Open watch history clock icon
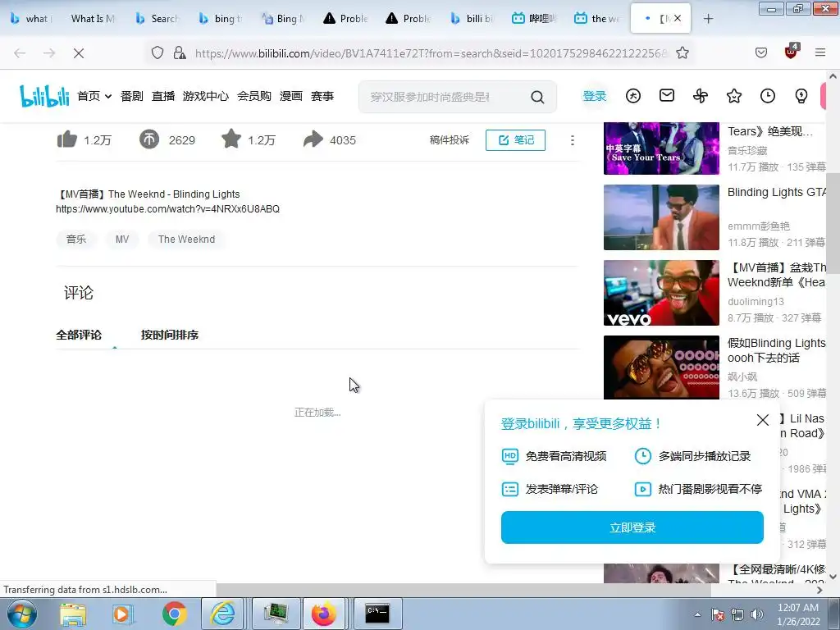Screen dimensions: 840x630 click(x=768, y=96)
